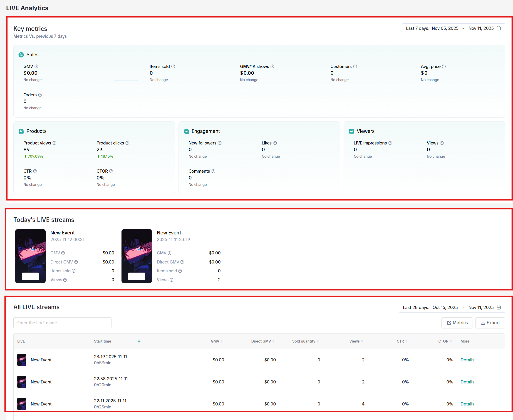This screenshot has width=513, height=420.
Task: Sort table by Start time column
Action: [139, 341]
